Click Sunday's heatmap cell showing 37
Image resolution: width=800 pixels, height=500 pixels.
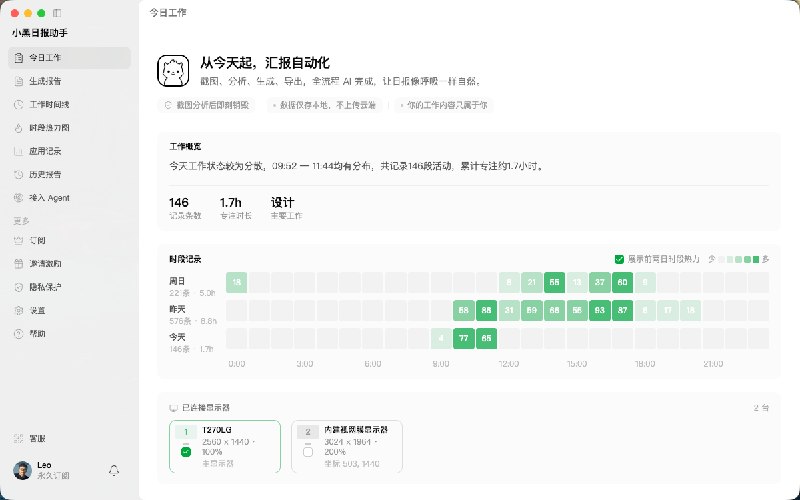[600, 282]
